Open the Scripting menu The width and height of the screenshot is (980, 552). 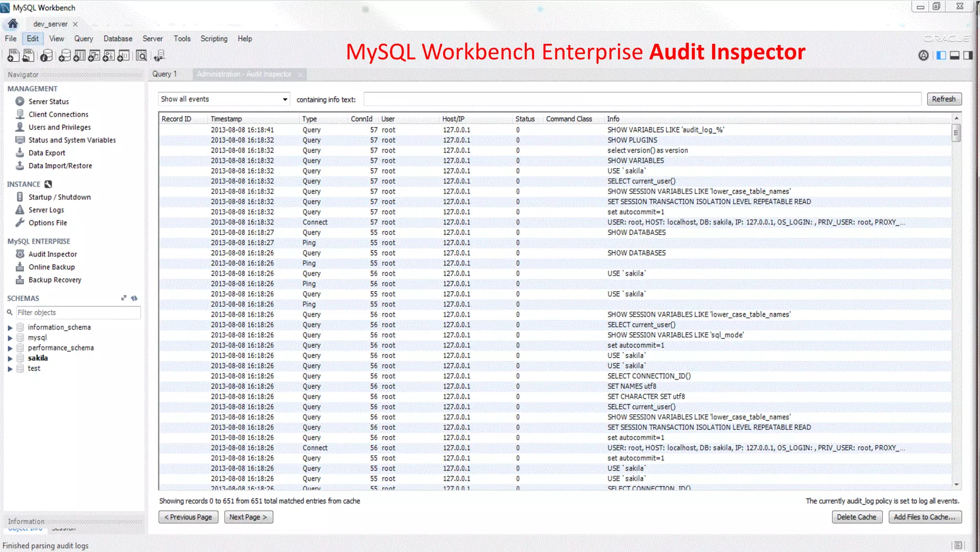coord(214,39)
